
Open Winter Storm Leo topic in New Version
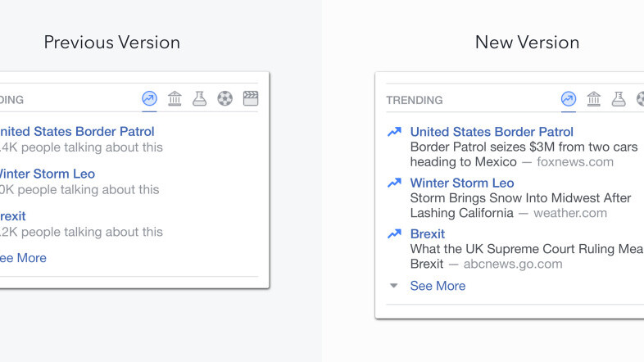[462, 183]
